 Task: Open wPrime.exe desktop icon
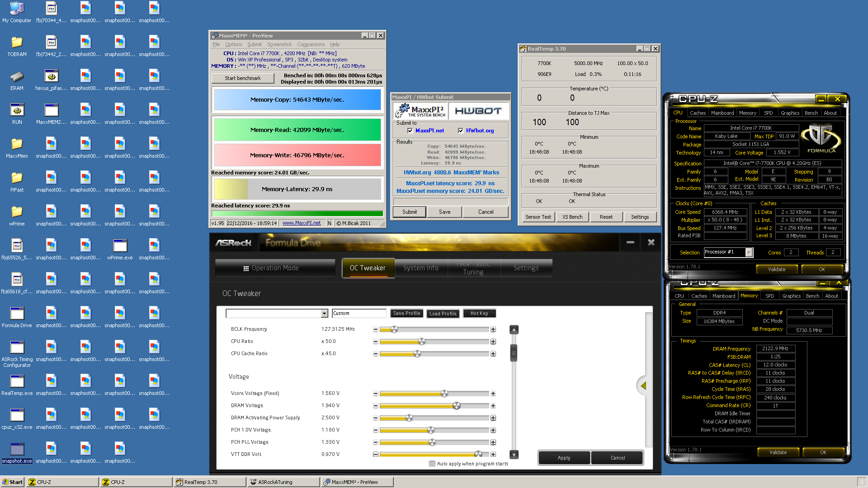(x=120, y=249)
